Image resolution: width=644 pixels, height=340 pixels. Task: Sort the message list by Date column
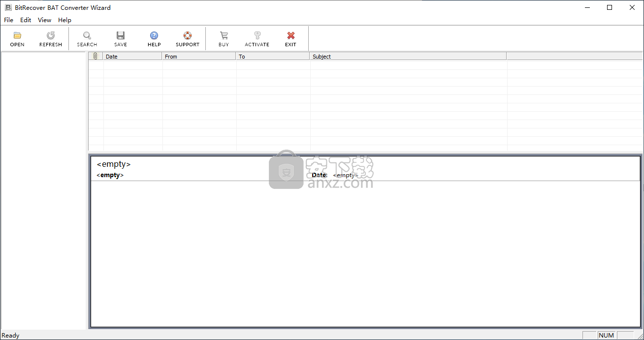click(x=132, y=56)
